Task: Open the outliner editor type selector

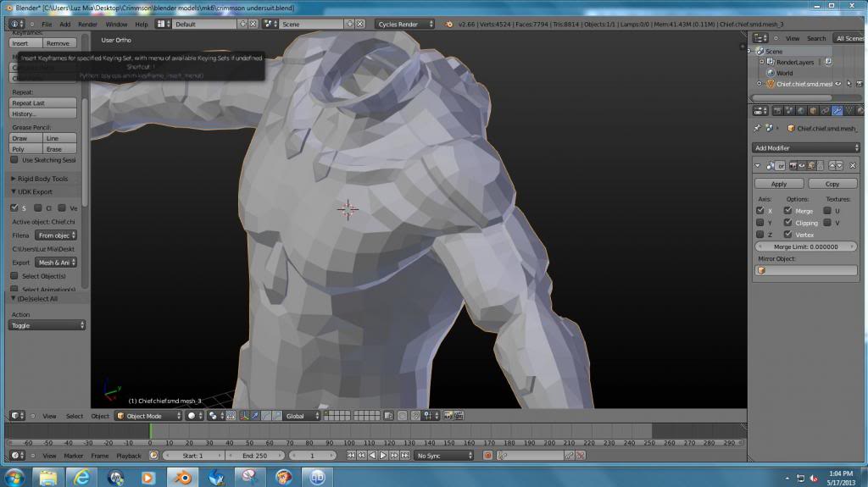Action: tap(760, 38)
